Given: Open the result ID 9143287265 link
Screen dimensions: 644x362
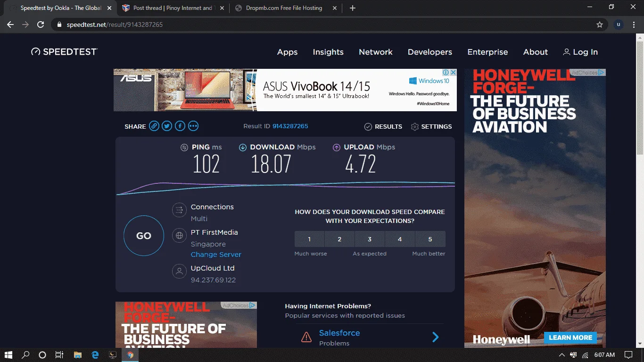Looking at the screenshot, I should pos(290,126).
